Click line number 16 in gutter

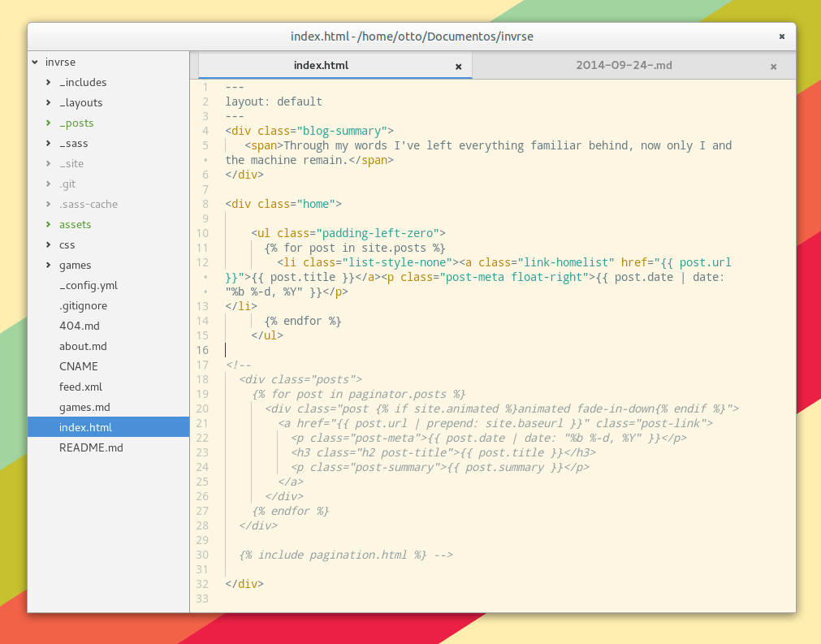203,350
